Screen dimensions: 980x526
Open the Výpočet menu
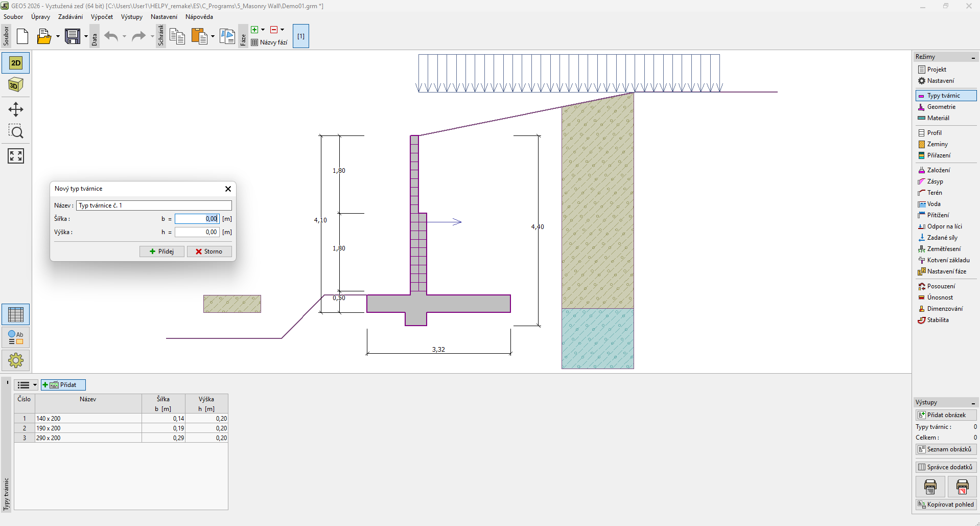coord(102,17)
